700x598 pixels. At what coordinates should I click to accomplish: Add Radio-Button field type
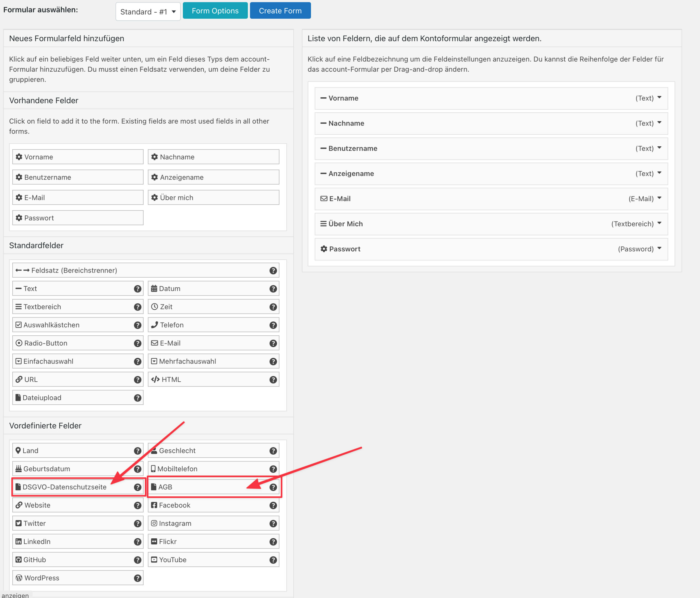click(78, 343)
